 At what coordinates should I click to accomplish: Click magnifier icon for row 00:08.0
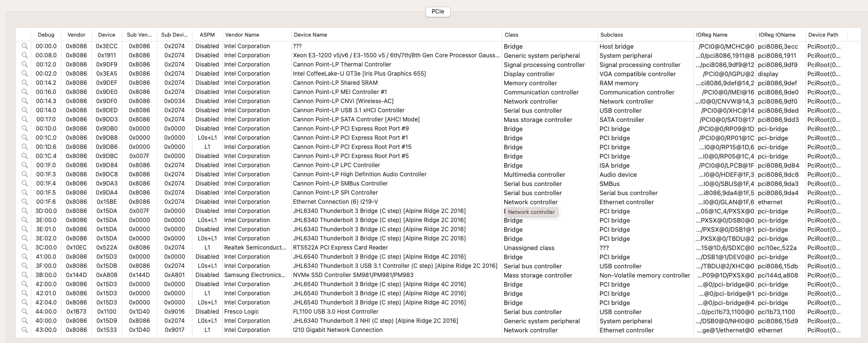pos(25,55)
